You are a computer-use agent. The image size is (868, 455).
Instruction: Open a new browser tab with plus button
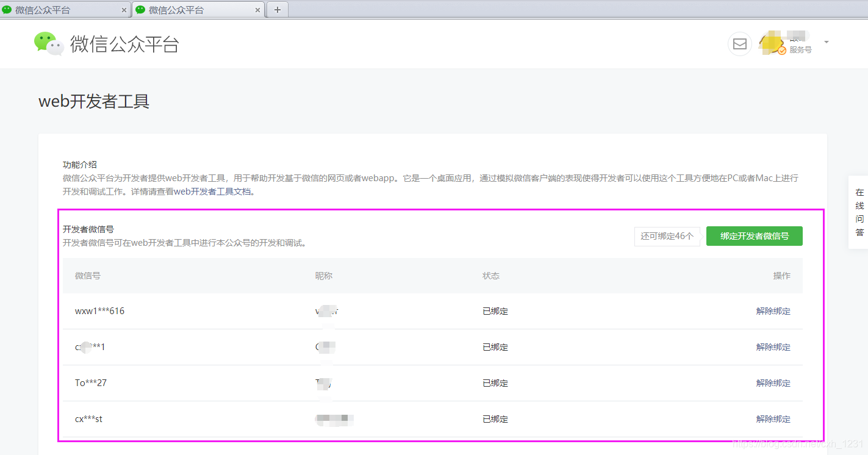tap(277, 10)
